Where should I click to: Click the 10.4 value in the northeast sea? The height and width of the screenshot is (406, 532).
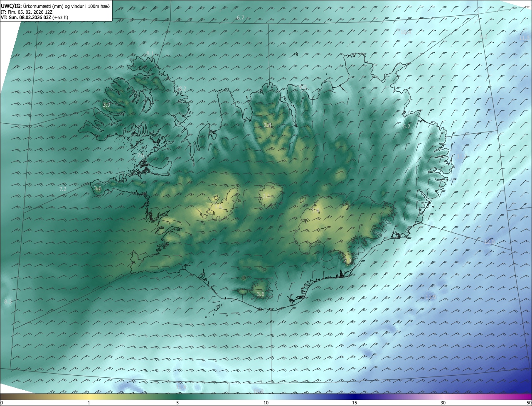pyautogui.click(x=406, y=32)
